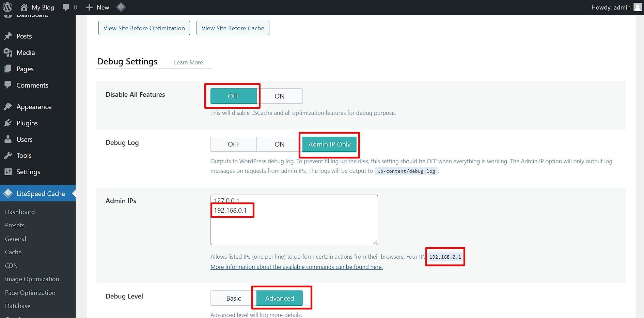Click the Admin IPs textarea resize handle
This screenshot has width=644, height=318.
coord(375,242)
